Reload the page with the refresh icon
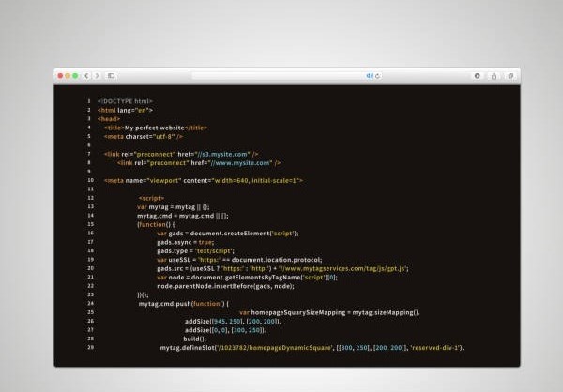The width and height of the screenshot is (563, 392). click(x=377, y=75)
